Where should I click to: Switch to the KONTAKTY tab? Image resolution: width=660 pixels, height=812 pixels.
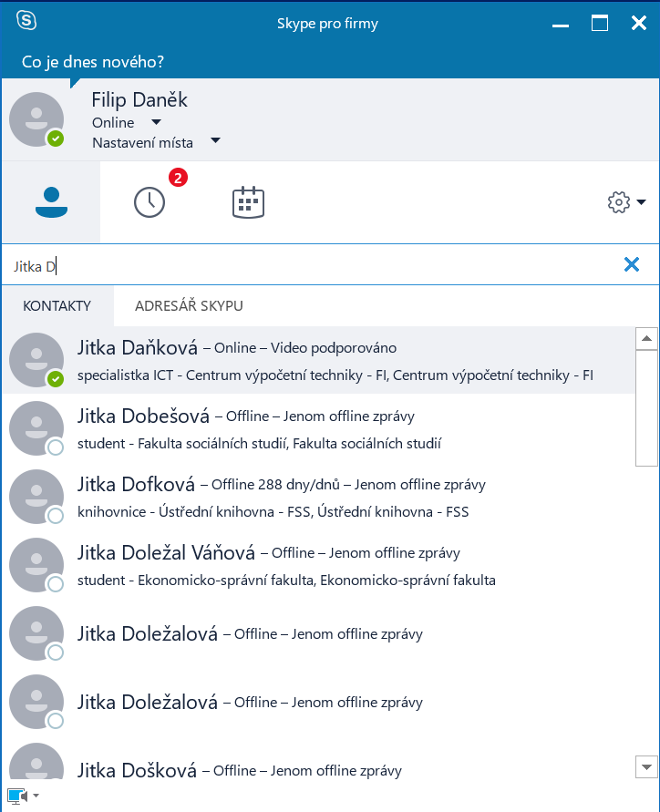click(57, 305)
